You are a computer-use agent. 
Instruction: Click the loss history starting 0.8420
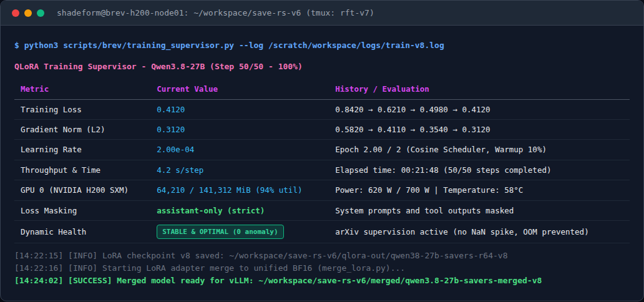(412, 110)
